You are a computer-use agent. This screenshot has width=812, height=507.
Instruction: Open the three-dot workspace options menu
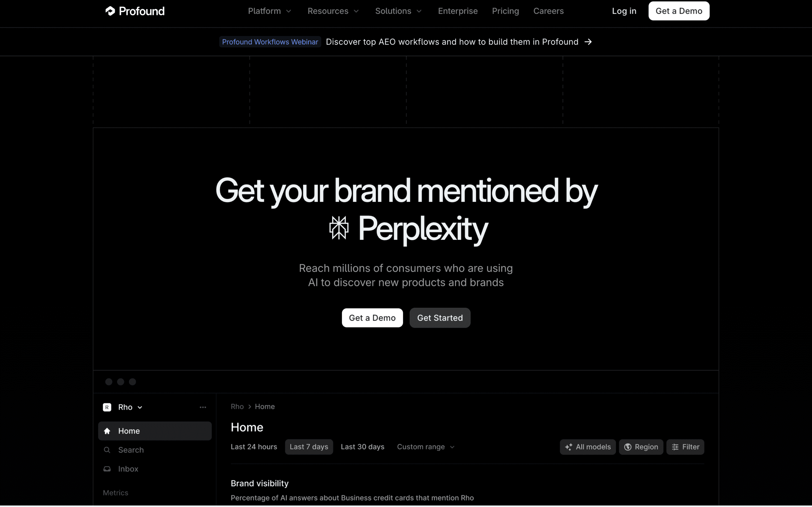click(x=203, y=407)
